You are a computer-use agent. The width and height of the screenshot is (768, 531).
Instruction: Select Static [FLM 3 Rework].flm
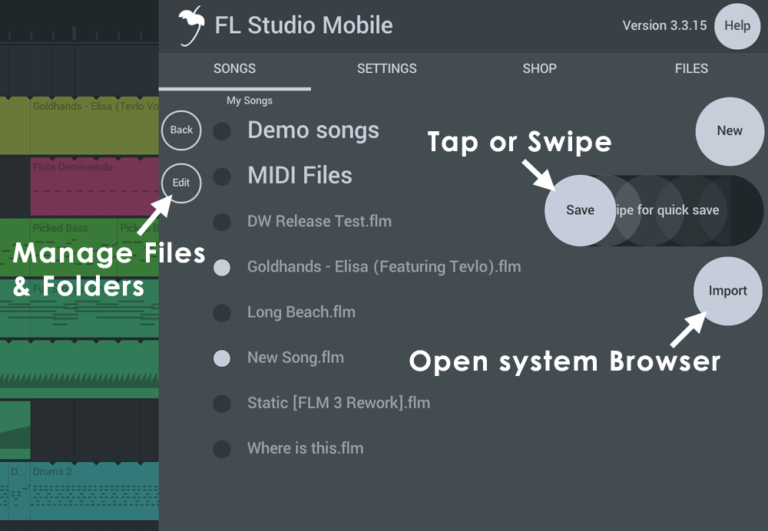(338, 403)
